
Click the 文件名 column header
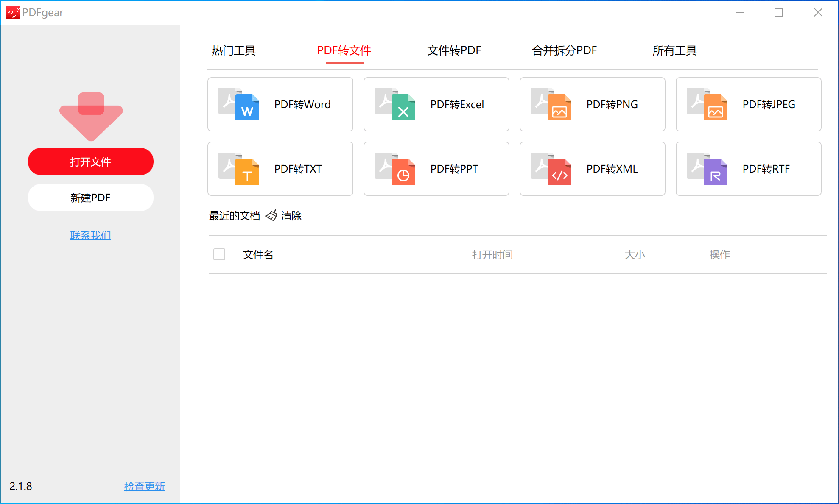[258, 254]
